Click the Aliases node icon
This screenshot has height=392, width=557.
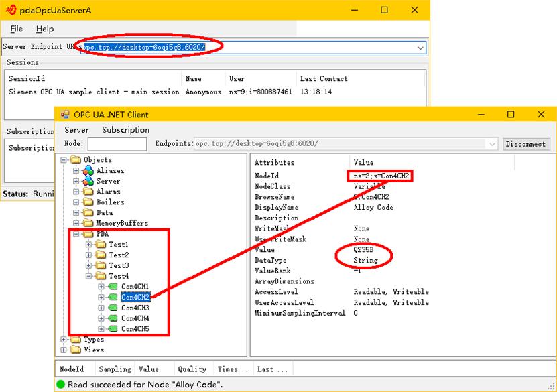88,170
